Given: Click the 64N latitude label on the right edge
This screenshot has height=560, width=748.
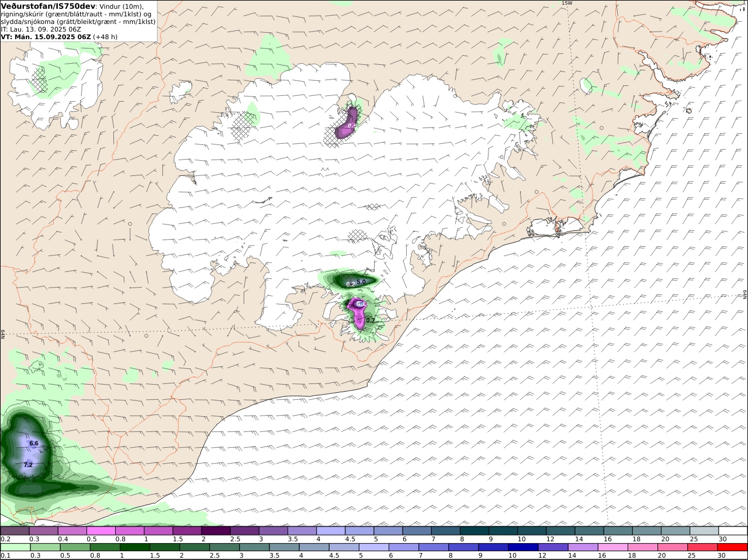Looking at the screenshot, I should [745, 294].
